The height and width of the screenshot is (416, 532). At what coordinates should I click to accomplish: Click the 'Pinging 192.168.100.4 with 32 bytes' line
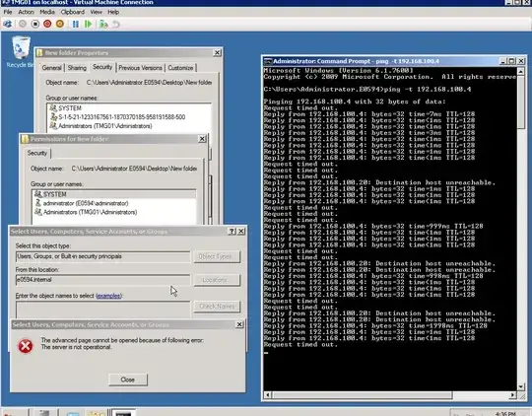click(x=355, y=102)
